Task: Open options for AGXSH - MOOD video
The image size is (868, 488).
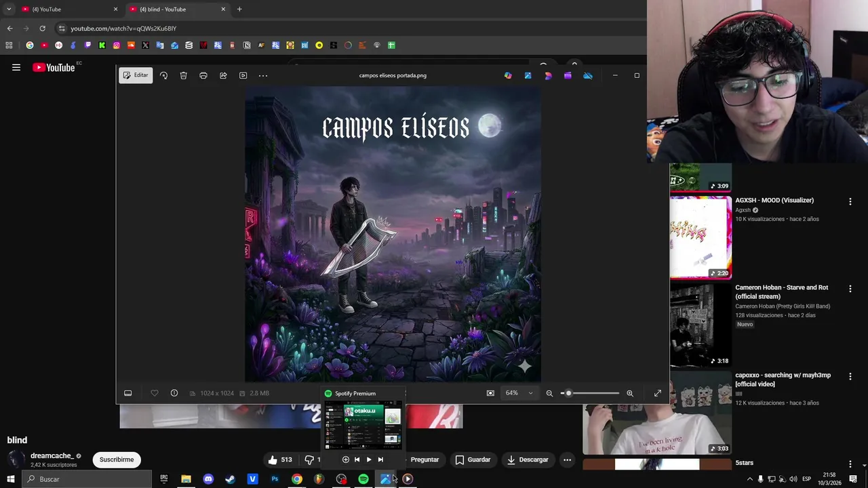Action: pos(850,201)
